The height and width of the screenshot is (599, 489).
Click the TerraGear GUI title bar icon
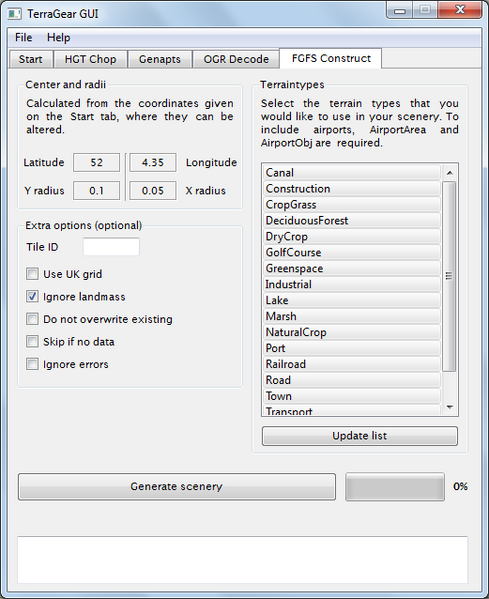15,14
